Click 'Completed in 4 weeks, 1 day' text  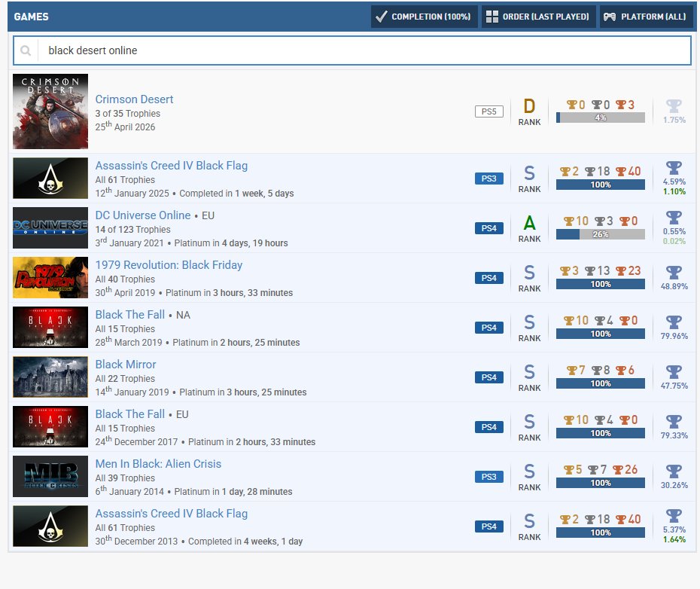(245, 542)
